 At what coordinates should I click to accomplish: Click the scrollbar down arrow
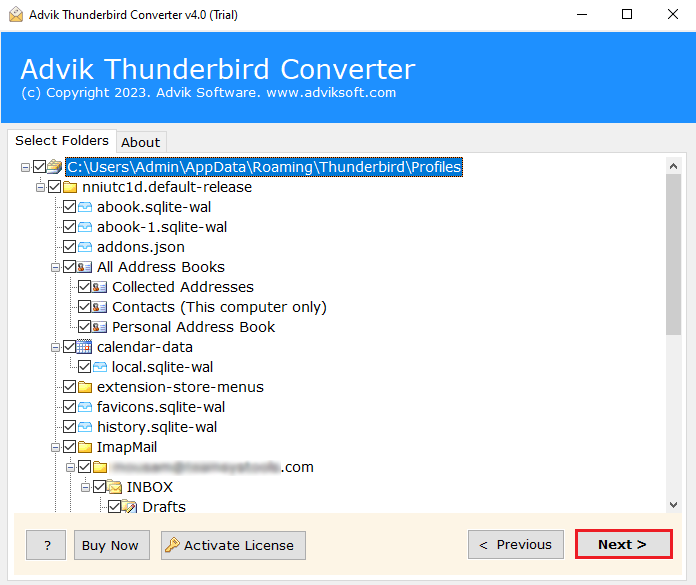[673, 505]
